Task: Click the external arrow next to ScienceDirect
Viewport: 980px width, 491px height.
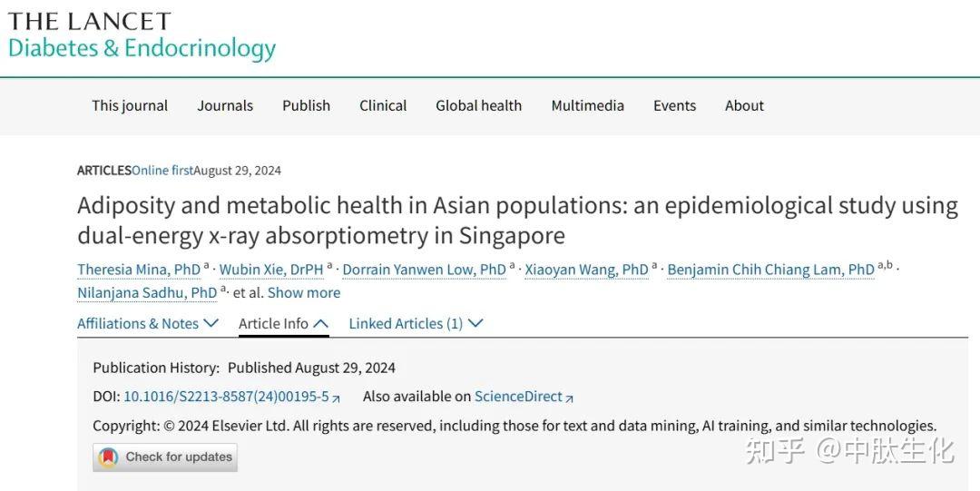Action: point(569,398)
